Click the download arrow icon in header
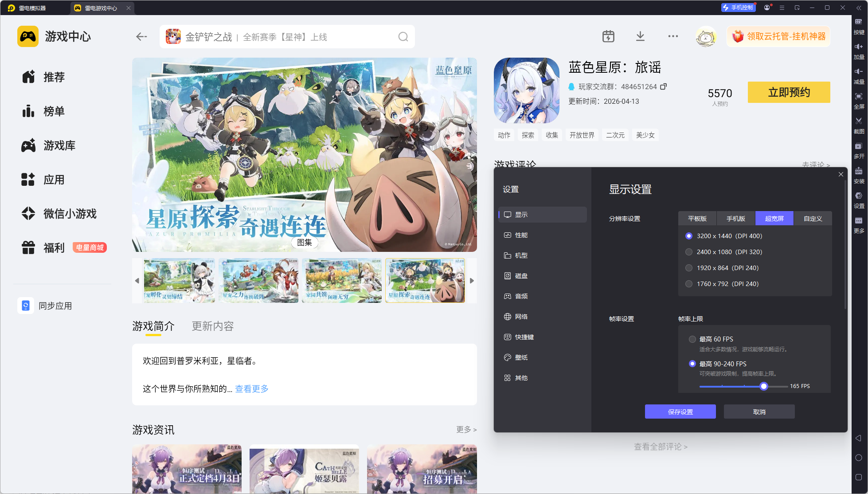The width and height of the screenshot is (868, 494). coord(640,36)
